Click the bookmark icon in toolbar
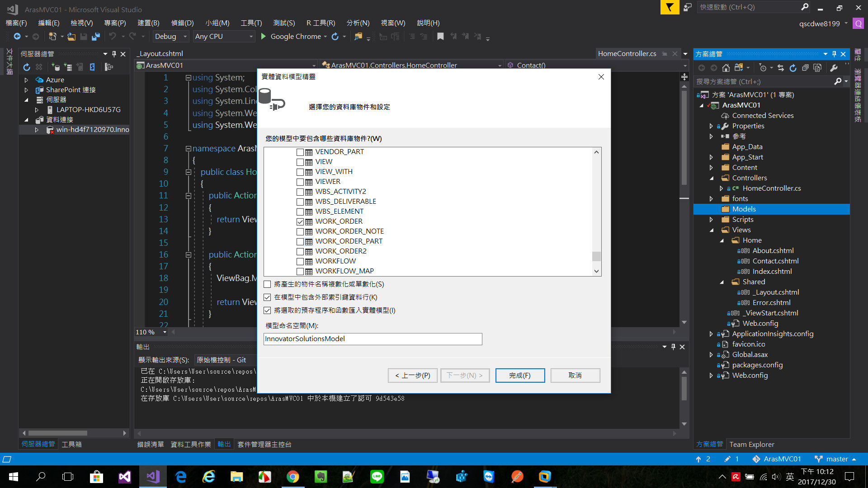 pyautogui.click(x=440, y=37)
